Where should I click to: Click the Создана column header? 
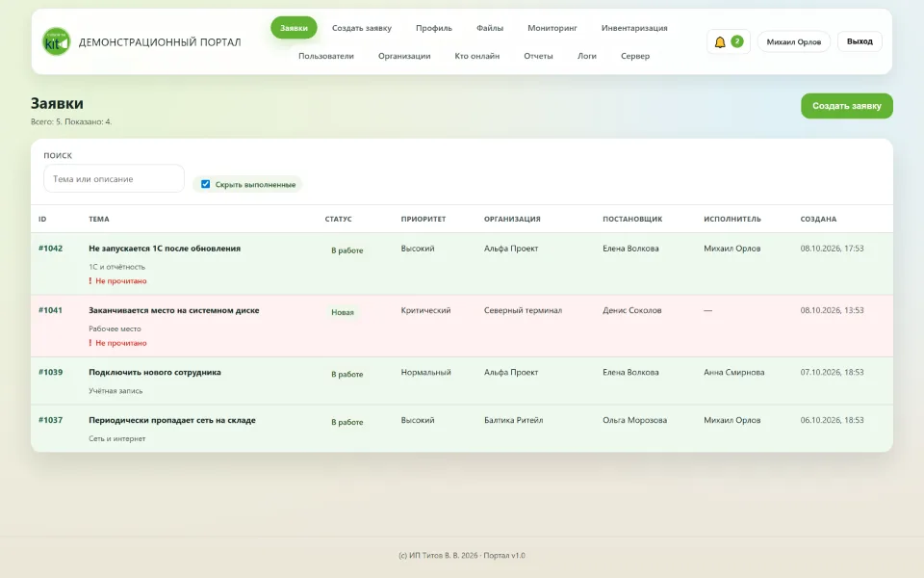(818, 219)
